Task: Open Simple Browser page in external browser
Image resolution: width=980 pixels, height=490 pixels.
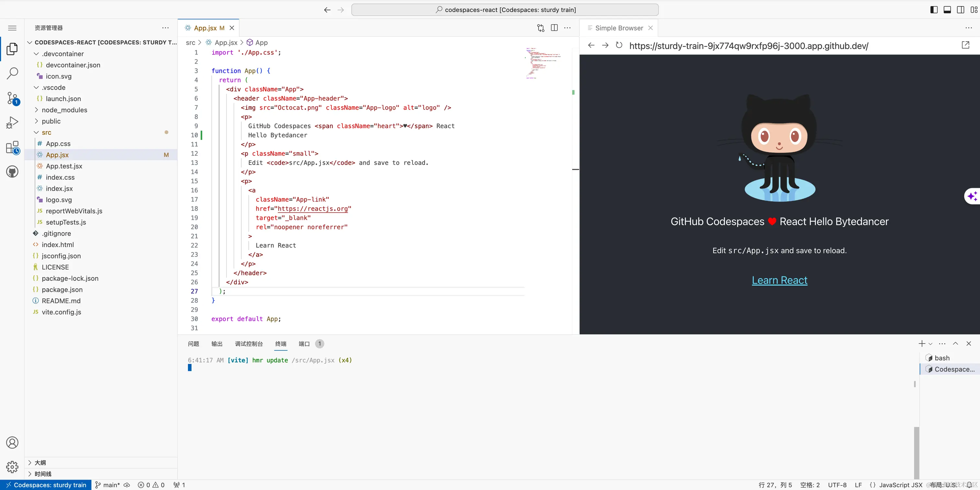Action: (x=965, y=45)
